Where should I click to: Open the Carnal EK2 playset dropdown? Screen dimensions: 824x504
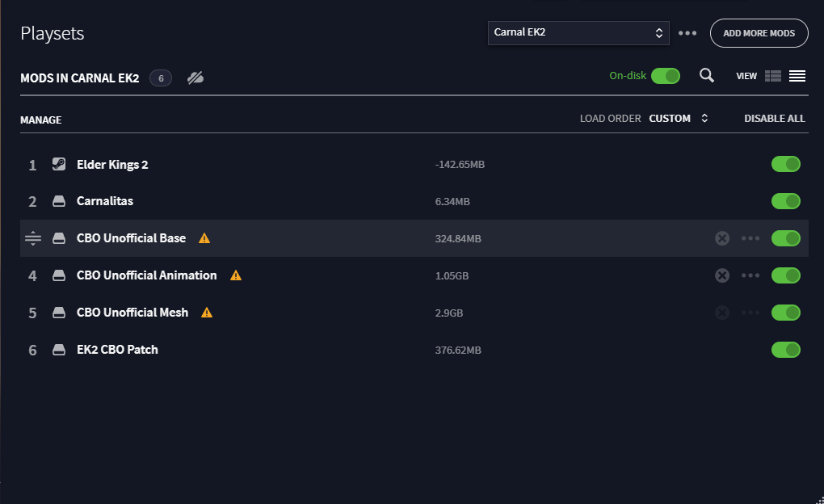(578, 33)
